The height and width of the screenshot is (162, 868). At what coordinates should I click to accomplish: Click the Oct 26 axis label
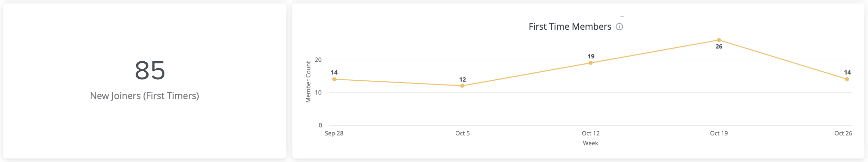tap(843, 133)
